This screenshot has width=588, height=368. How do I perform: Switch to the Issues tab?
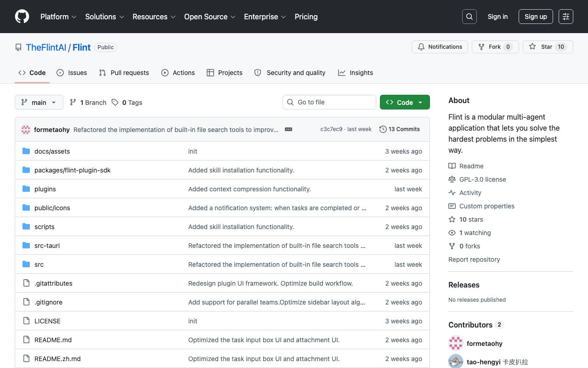(72, 73)
